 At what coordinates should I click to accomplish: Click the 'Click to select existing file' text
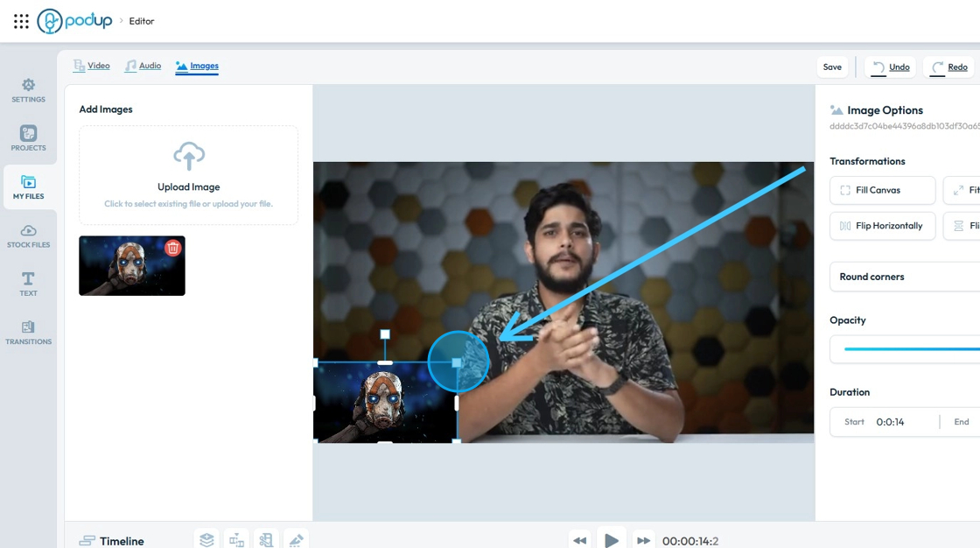[x=188, y=204]
